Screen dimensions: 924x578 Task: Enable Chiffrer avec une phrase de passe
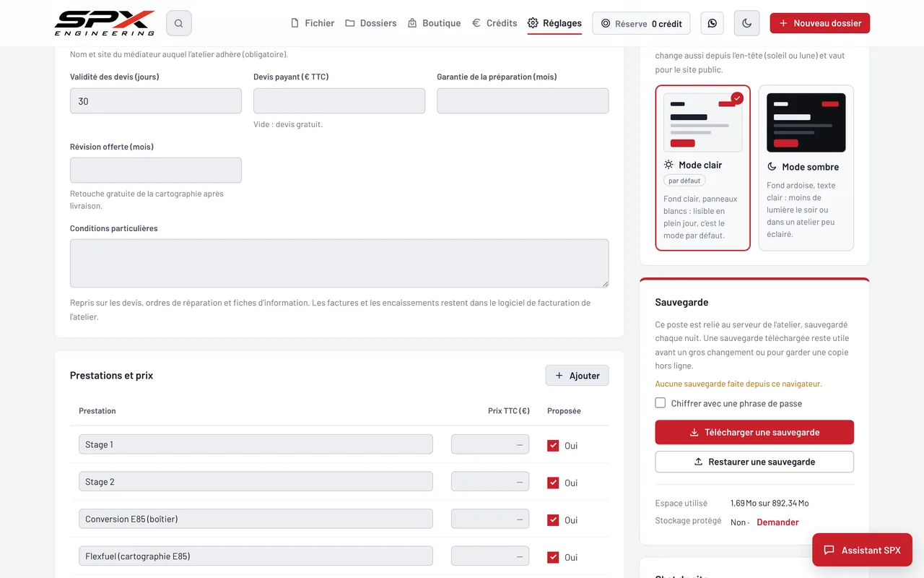point(660,403)
